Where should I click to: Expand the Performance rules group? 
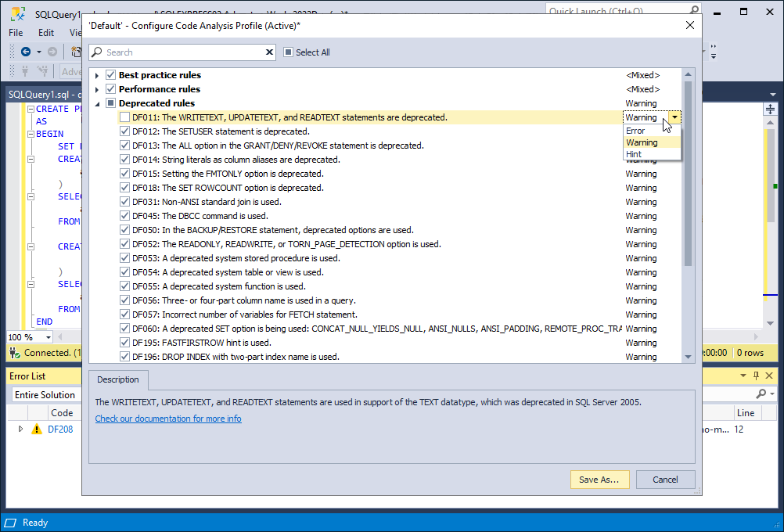click(97, 89)
